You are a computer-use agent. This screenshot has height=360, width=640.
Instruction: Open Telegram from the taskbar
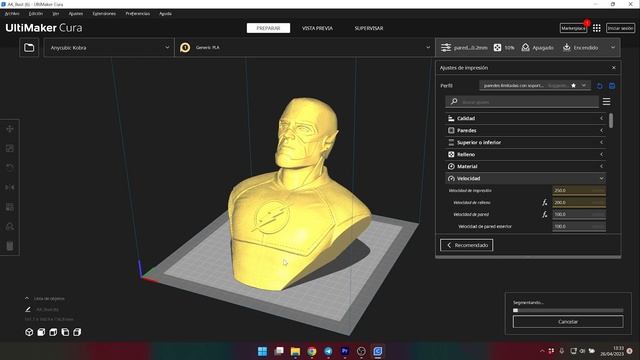[328, 351]
